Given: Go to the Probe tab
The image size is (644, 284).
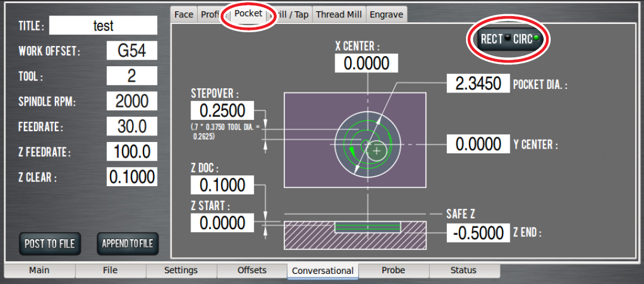Looking at the screenshot, I should [x=393, y=270].
